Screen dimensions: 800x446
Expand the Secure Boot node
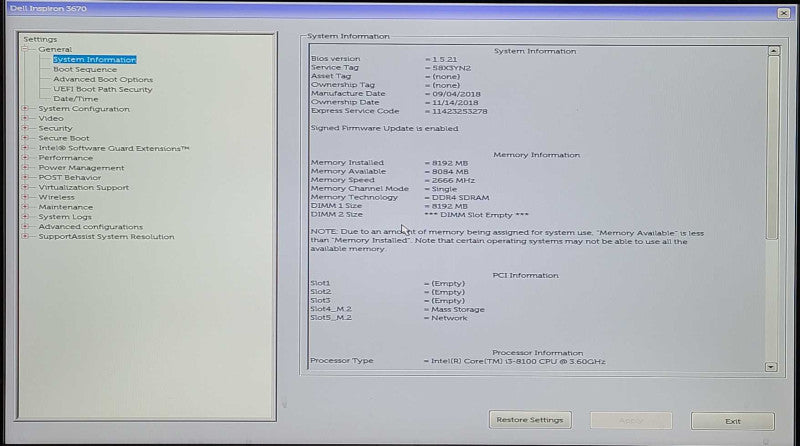click(x=24, y=138)
